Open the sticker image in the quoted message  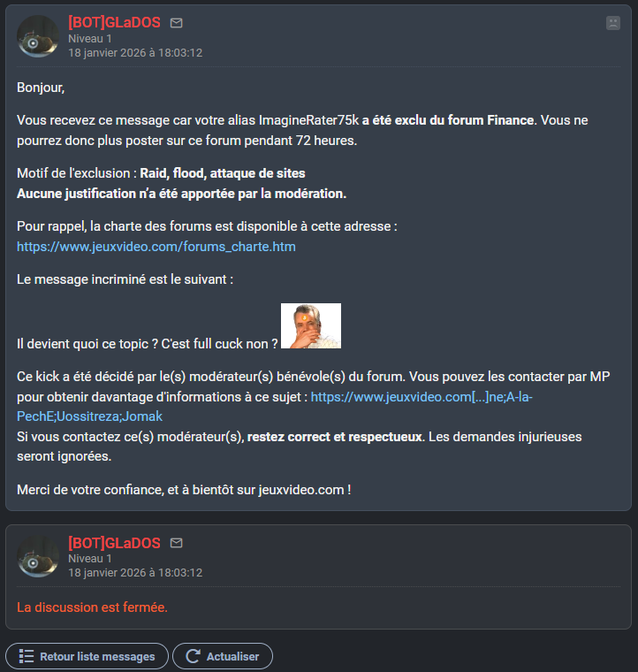[x=310, y=326]
